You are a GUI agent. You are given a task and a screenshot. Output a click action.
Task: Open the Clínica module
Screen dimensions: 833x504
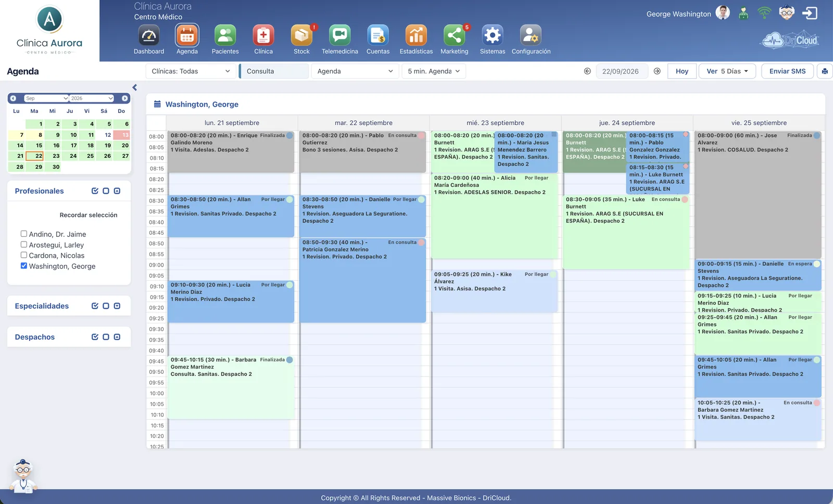263,36
